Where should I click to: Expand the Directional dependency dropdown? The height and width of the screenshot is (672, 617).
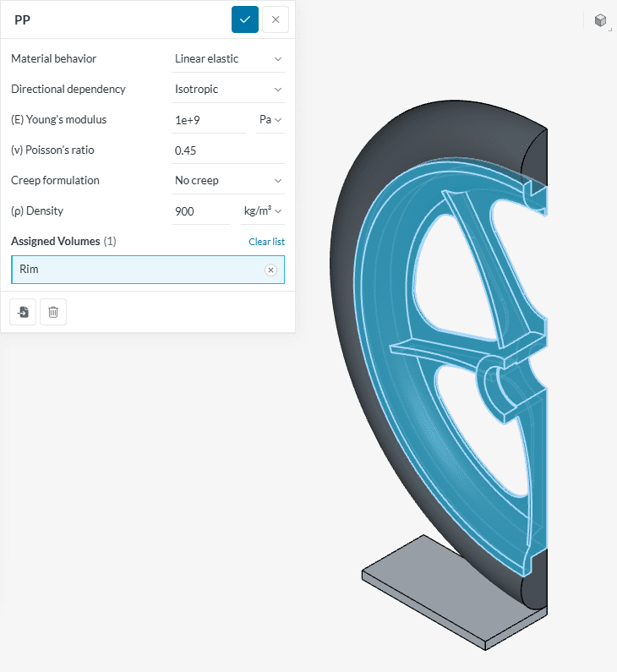point(227,90)
